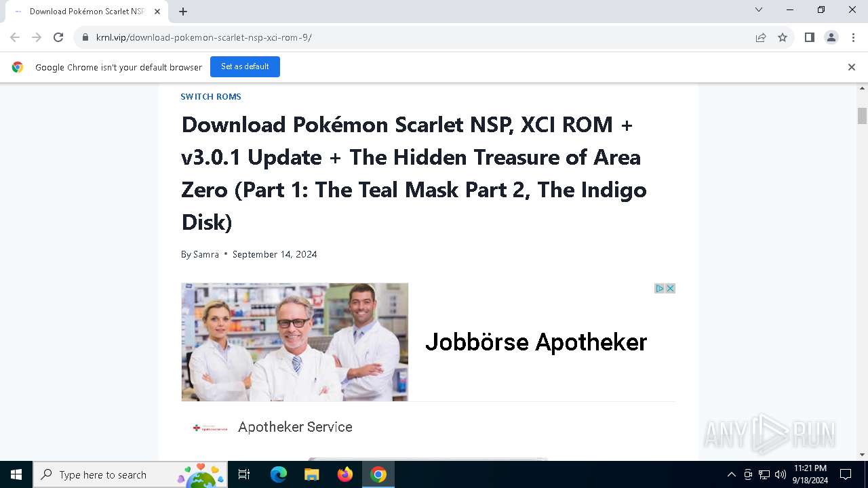This screenshot has height=488, width=868.
Task: Open Chrome's three-dot menu
Action: [x=853, y=37]
